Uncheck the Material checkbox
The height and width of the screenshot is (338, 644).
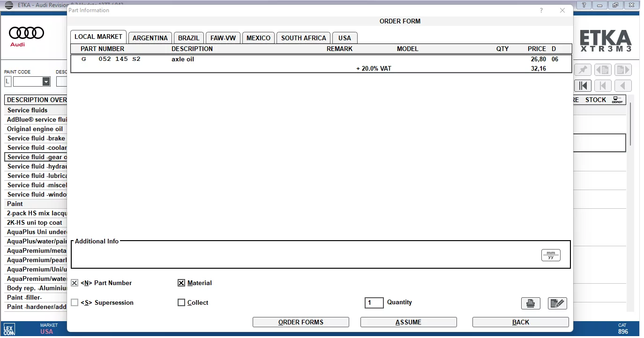click(x=181, y=283)
